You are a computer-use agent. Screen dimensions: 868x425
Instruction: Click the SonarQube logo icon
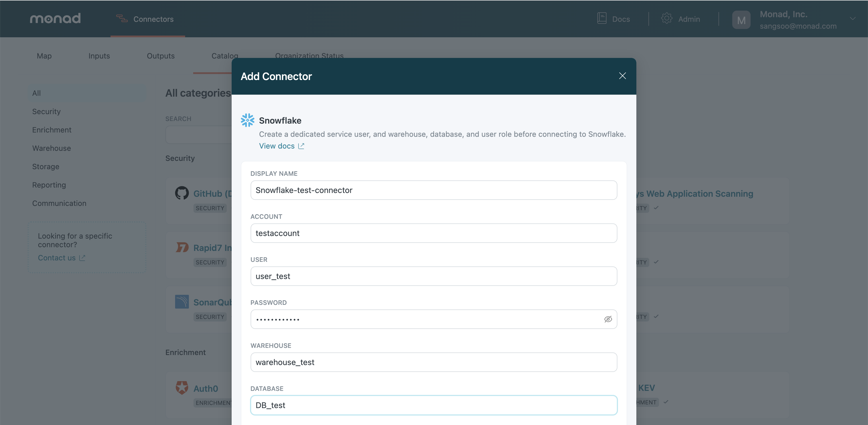[182, 302]
